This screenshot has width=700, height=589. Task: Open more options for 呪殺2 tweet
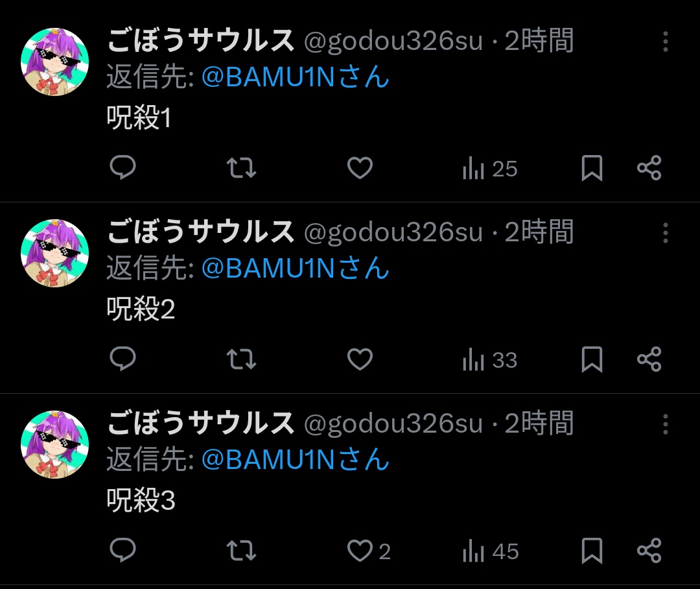665,233
